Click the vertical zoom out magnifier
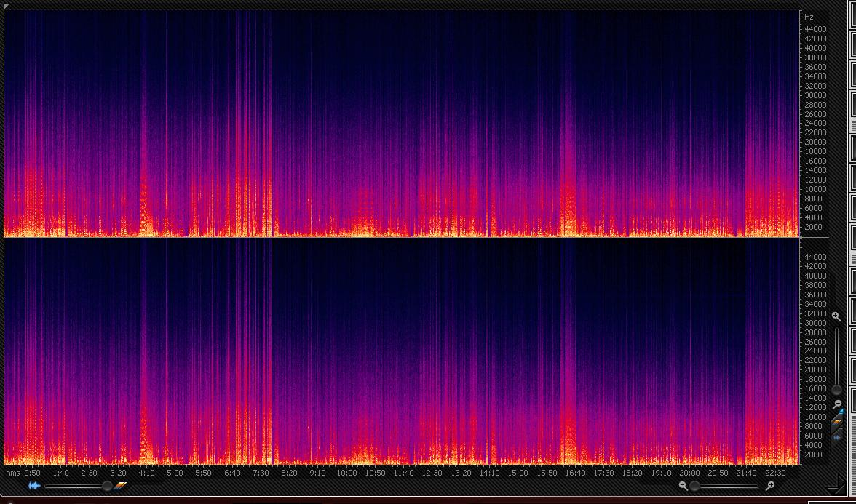This screenshot has width=856, height=504. pos(836,404)
